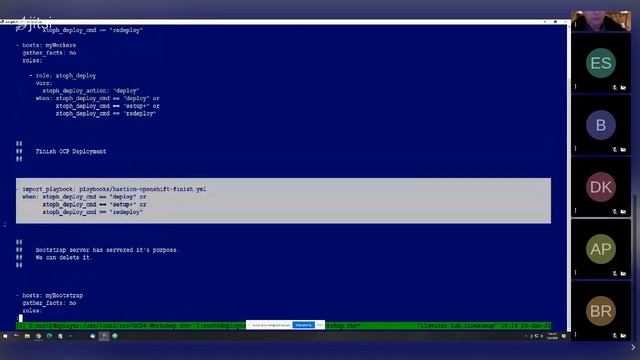Click blue button in screen sharing bar
Image resolution: width=640 pixels, height=360 pixels.
point(303,325)
